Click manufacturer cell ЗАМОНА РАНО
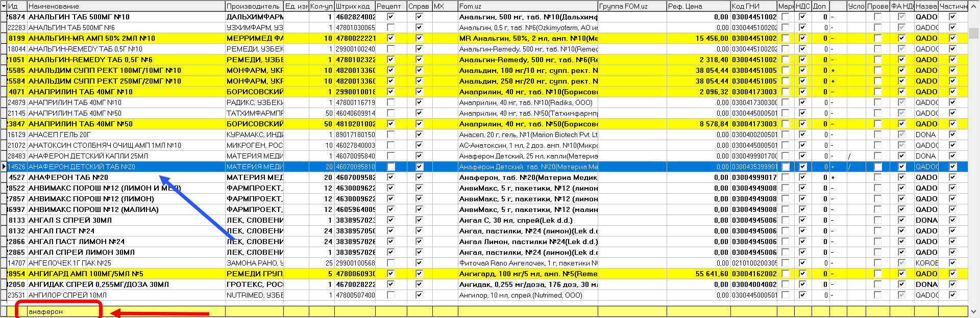980x318 pixels. point(255,263)
